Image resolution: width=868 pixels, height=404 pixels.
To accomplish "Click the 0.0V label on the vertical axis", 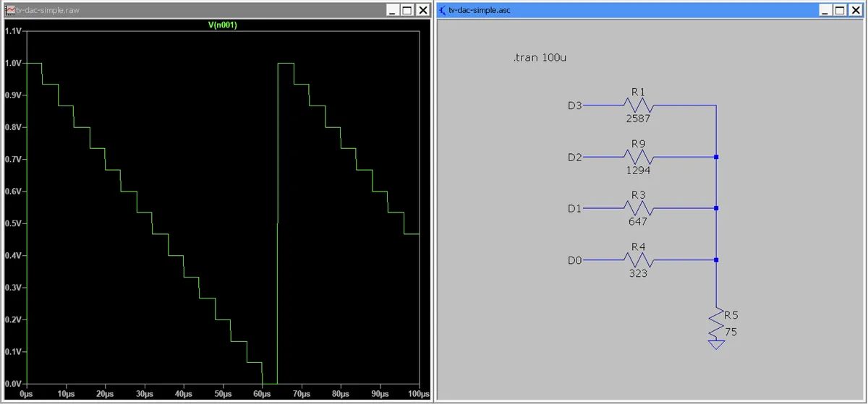I will [13, 383].
